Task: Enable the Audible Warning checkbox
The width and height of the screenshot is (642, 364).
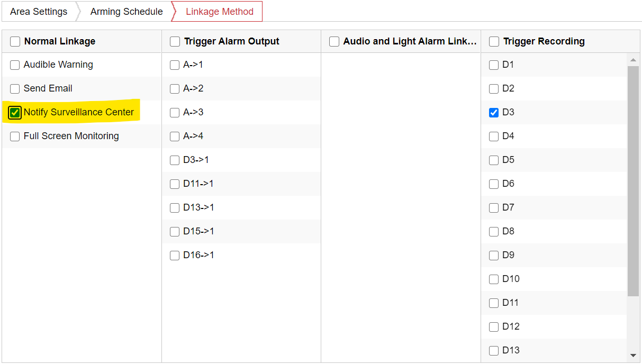Action: click(15, 65)
